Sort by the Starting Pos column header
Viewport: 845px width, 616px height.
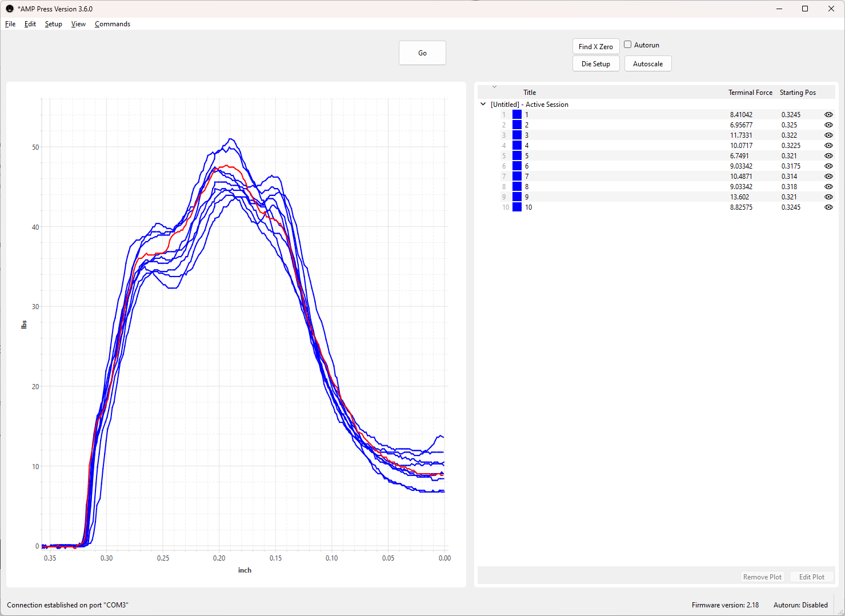(x=798, y=93)
